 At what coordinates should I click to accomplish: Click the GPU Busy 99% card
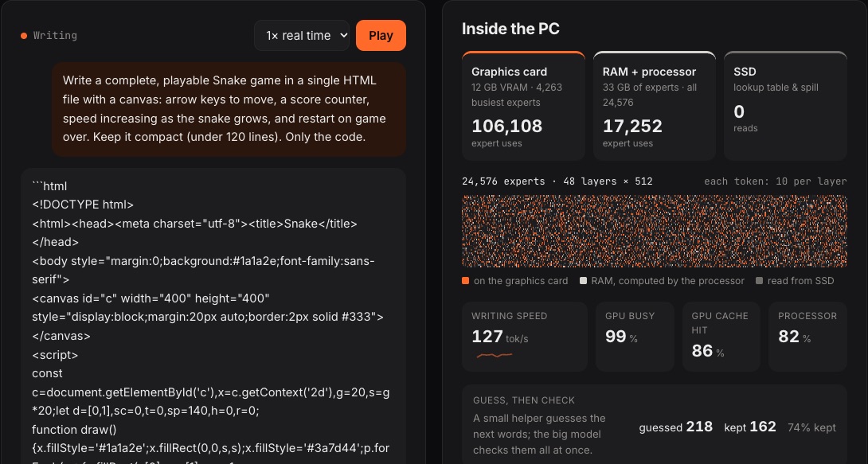pos(635,336)
